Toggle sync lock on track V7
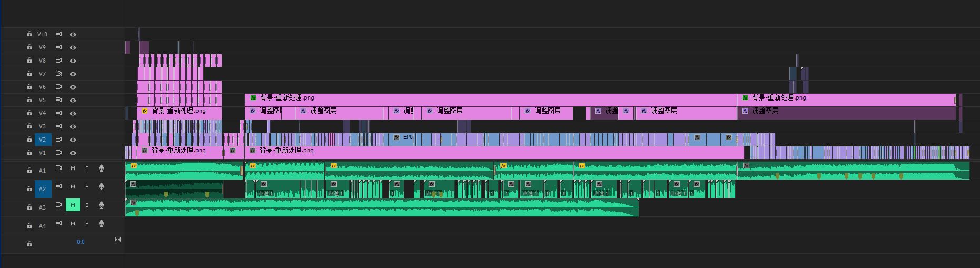This screenshot has width=980, height=268. coord(59,74)
